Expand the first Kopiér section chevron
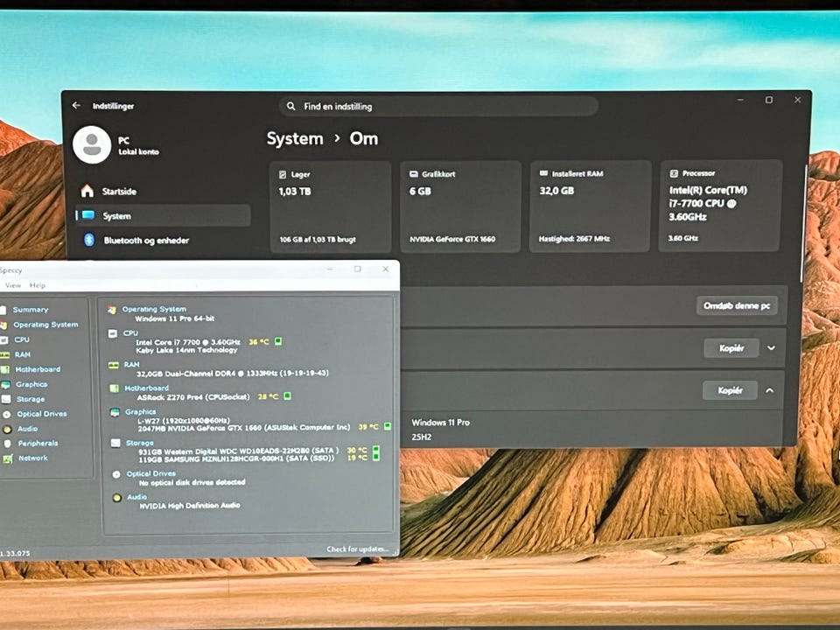 [x=771, y=348]
